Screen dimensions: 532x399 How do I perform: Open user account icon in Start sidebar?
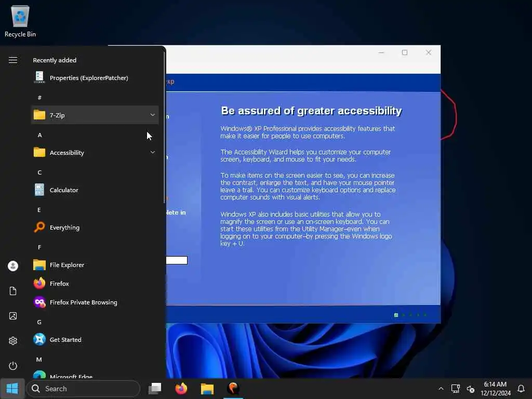13,265
